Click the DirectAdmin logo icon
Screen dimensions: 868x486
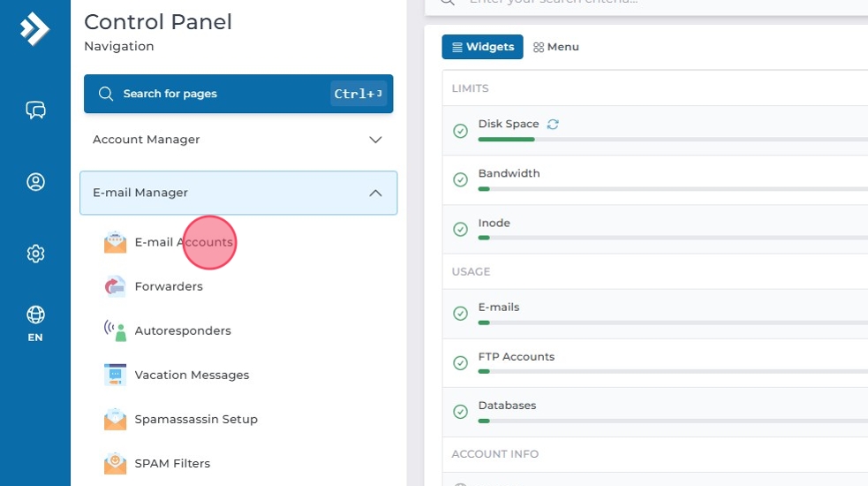click(x=34, y=29)
